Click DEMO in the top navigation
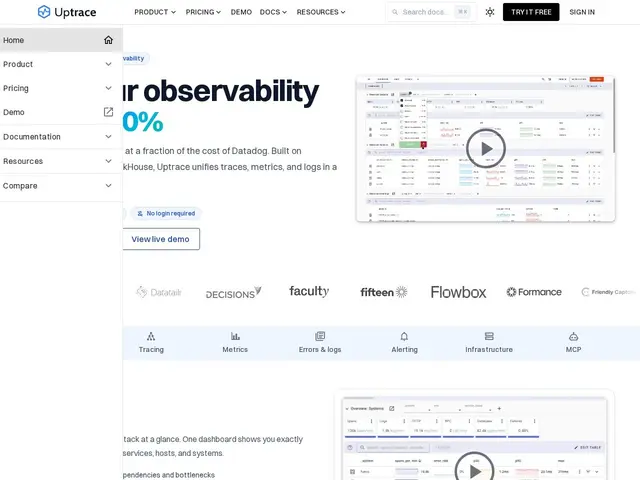The image size is (640, 480). (x=241, y=12)
